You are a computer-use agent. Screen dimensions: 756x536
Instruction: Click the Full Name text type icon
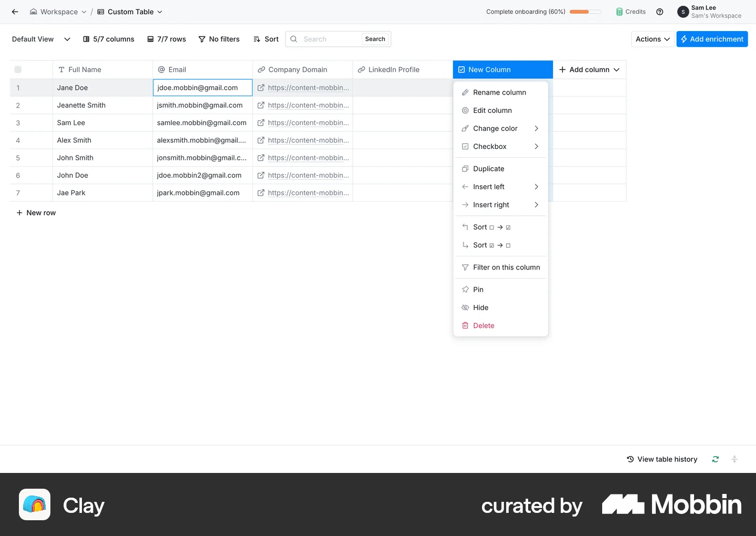pyautogui.click(x=61, y=69)
